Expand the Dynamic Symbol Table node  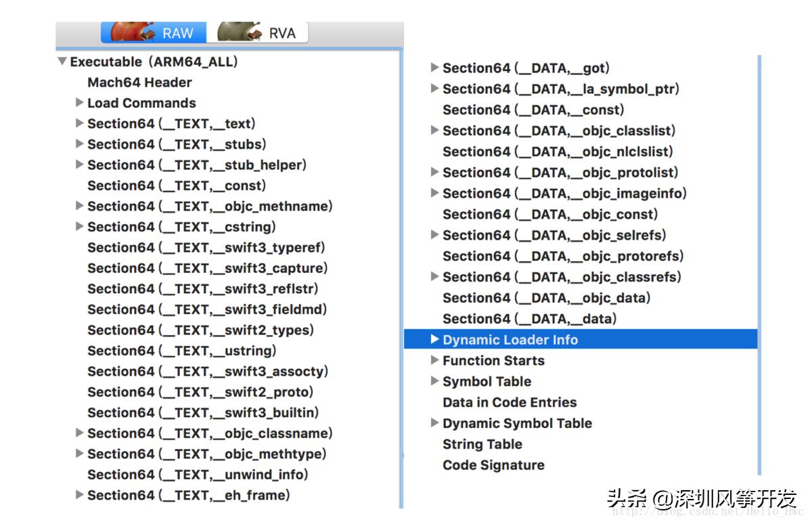(435, 423)
